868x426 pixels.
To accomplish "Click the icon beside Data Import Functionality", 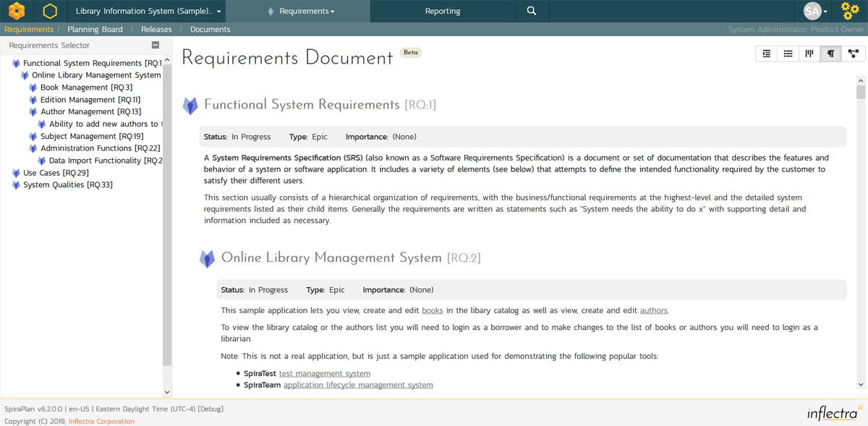I will (x=42, y=161).
